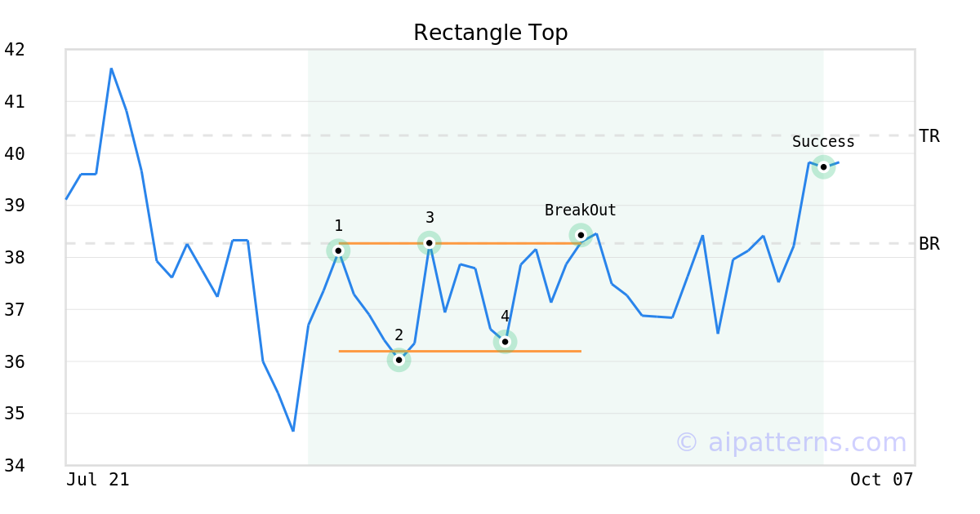Click the point 2 marker circle
The image size is (980, 514).
click(x=399, y=360)
